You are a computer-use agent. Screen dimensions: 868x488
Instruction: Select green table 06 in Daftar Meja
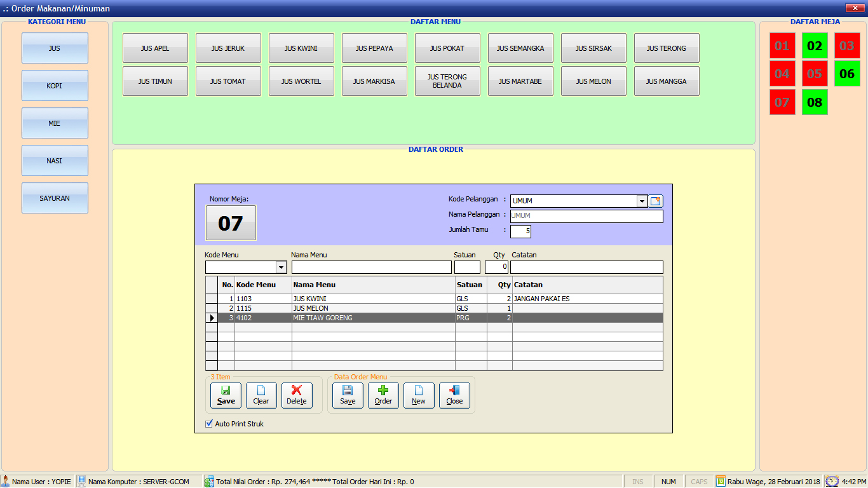pos(846,74)
